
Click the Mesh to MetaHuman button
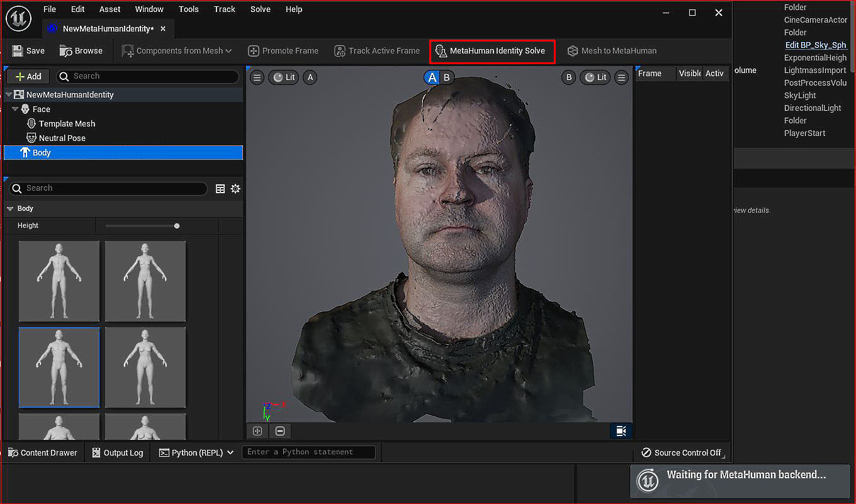612,51
